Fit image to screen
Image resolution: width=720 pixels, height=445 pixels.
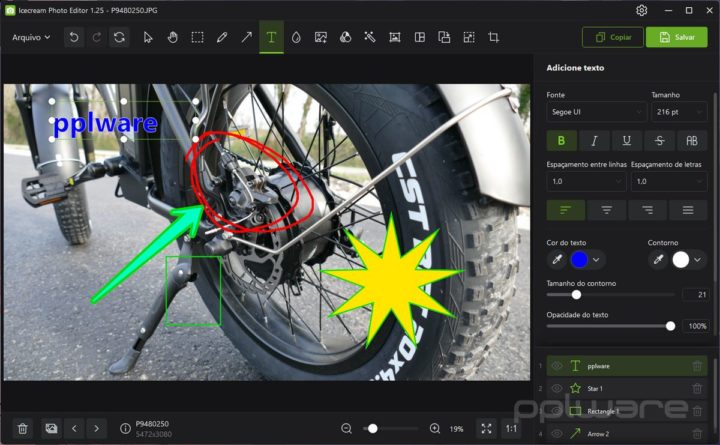[486, 428]
